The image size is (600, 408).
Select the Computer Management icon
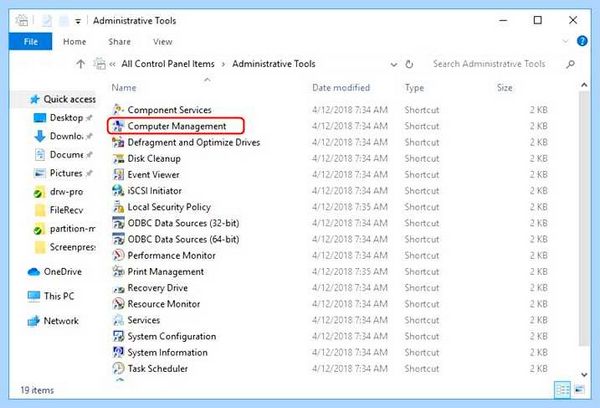(118, 126)
